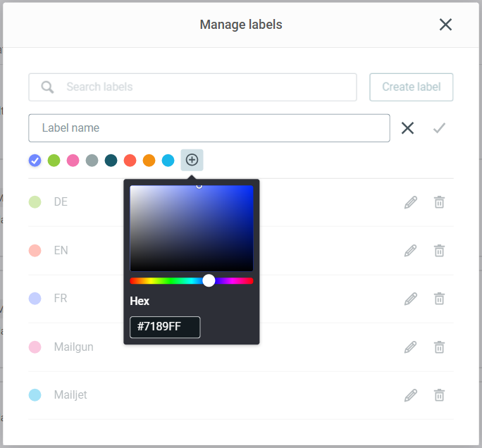Screen dimensions: 482x448
Task: Cancel new label with X icon
Action: 407,128
